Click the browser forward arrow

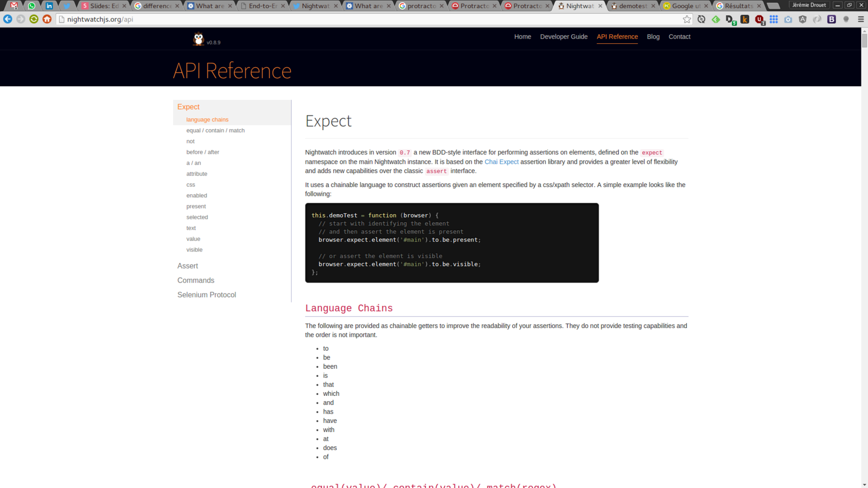[21, 19]
